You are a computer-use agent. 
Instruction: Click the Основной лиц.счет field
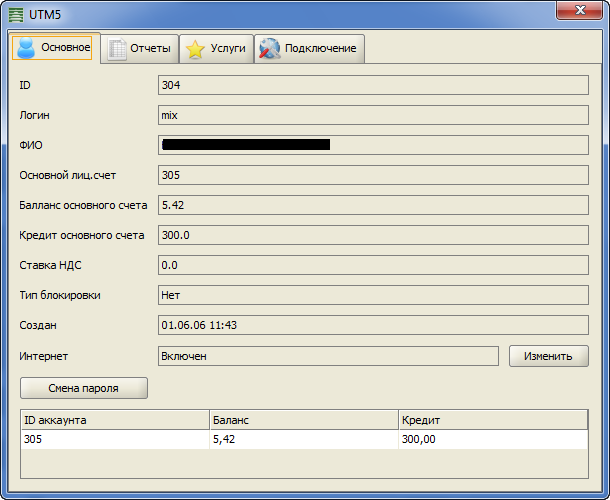[x=373, y=175]
